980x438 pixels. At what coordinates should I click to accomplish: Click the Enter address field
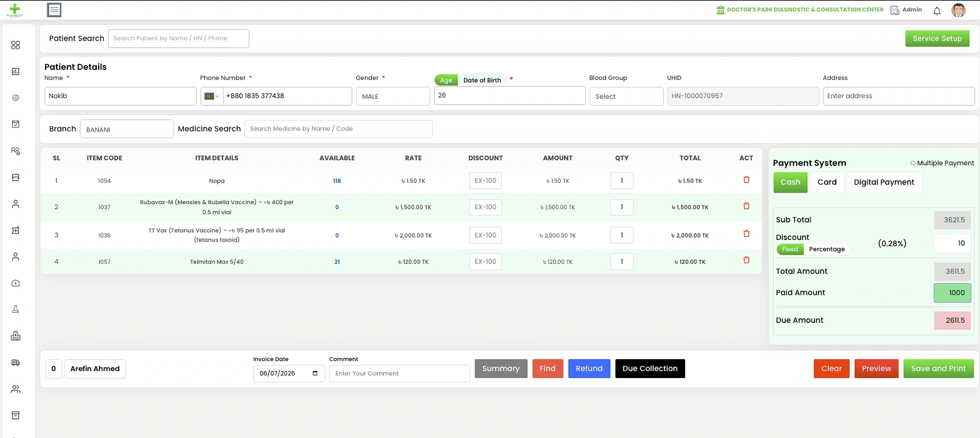point(899,96)
